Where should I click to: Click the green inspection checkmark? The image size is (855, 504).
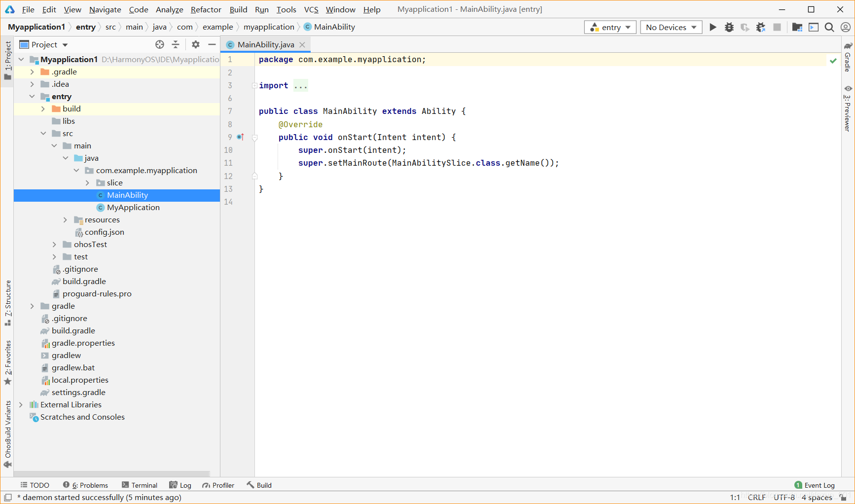click(x=833, y=61)
